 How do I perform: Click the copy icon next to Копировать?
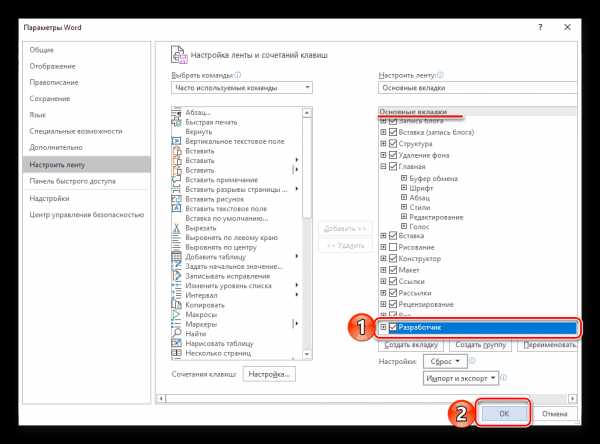click(x=176, y=305)
